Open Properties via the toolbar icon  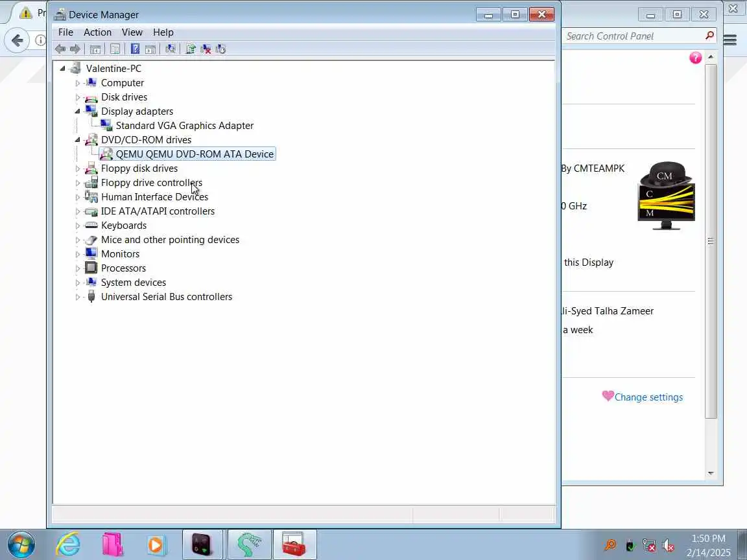[x=115, y=49]
